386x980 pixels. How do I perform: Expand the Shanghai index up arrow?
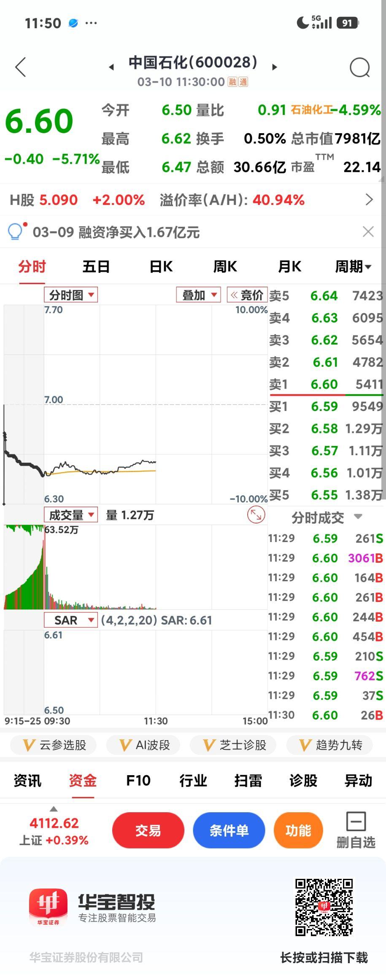(54, 808)
